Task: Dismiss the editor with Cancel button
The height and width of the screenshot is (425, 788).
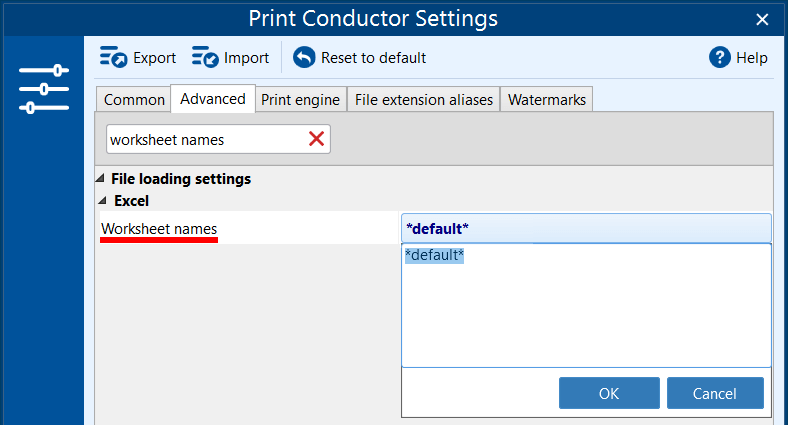Action: point(715,393)
